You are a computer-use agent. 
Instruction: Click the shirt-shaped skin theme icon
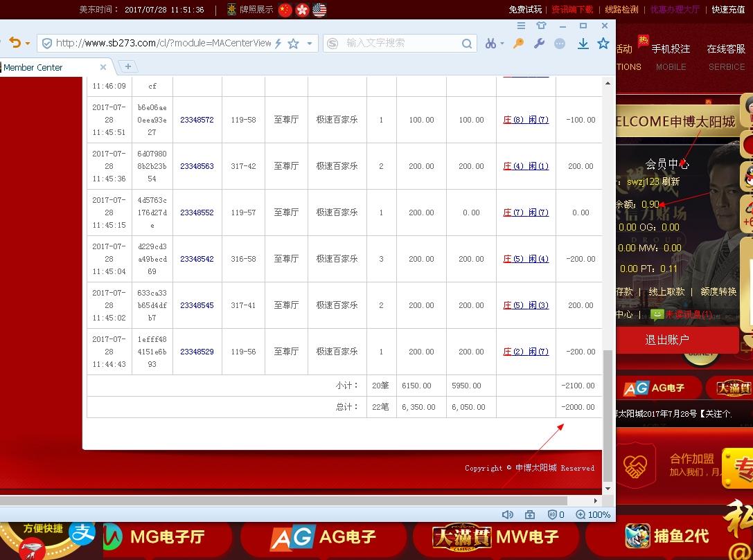(542, 26)
